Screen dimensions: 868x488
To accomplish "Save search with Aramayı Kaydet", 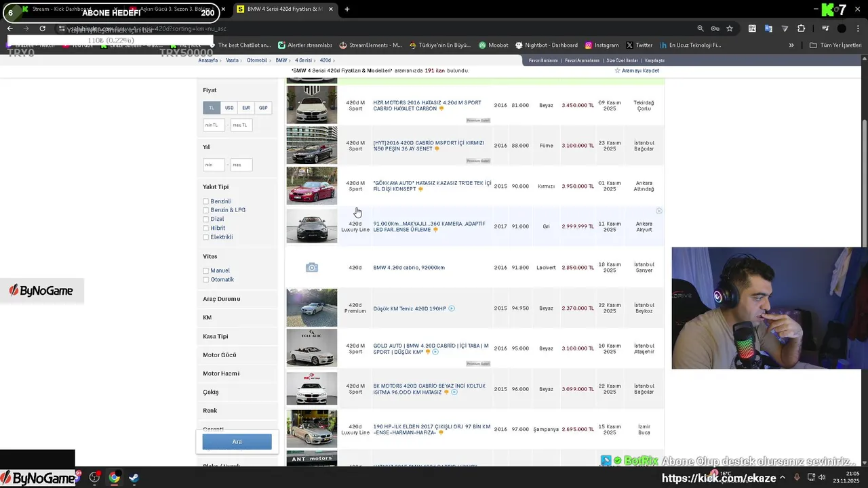I will click(637, 70).
